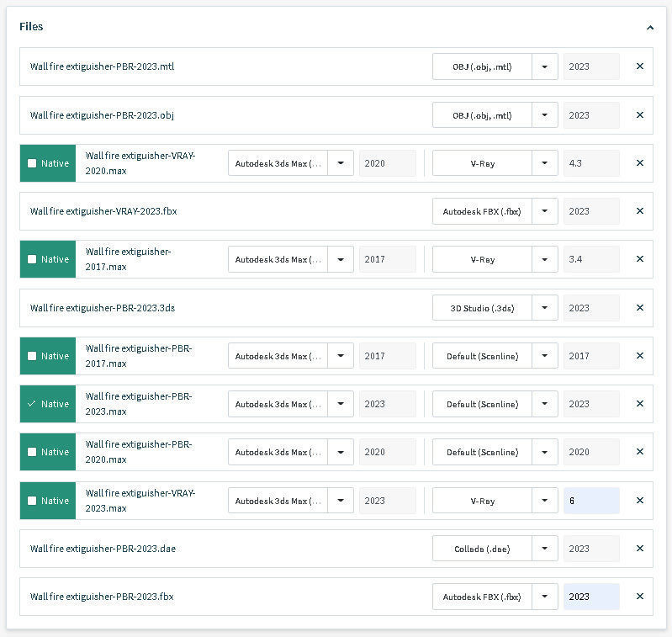
Task: Remove the PBR-2023.fbx file entry
Action: (x=639, y=597)
